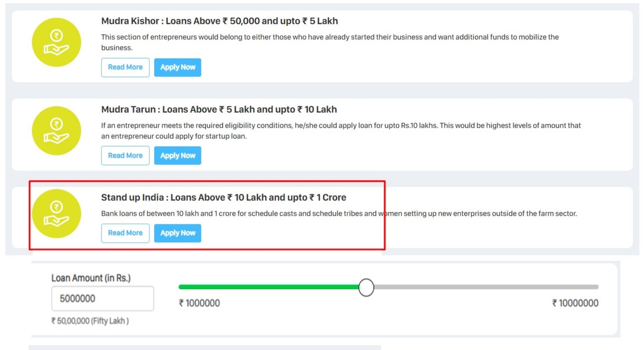Click the Stand up India loan heading
This screenshot has height=350, width=644.
(x=224, y=197)
